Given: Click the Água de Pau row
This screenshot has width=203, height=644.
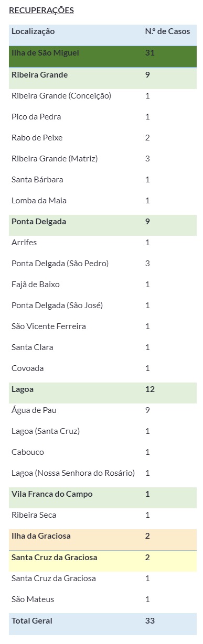Looking at the screenshot, I should coord(103,410).
